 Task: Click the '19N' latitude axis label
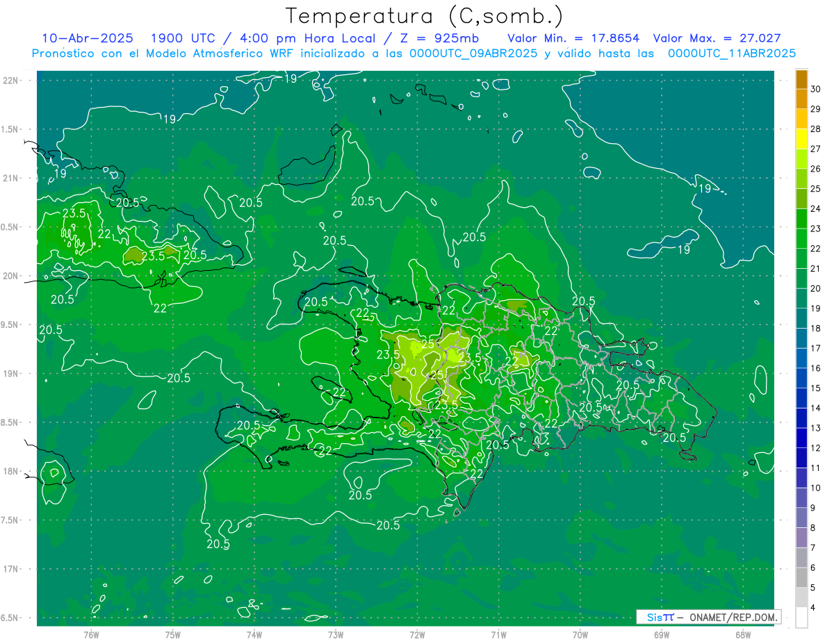coord(10,373)
